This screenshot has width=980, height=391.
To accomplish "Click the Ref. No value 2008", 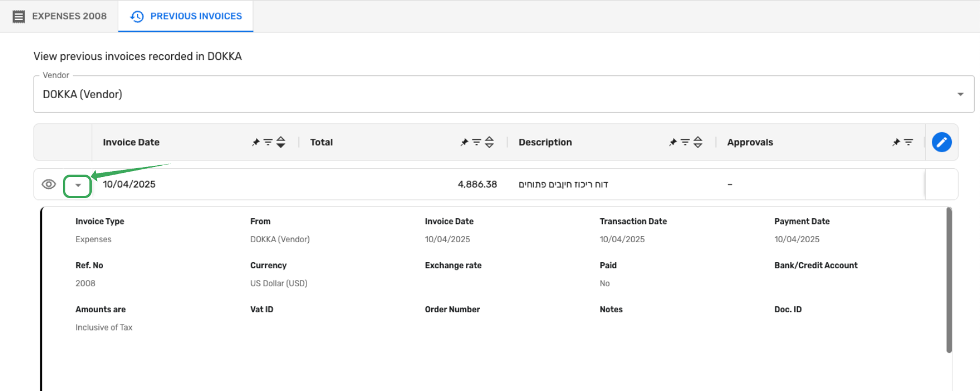I will (x=85, y=283).
